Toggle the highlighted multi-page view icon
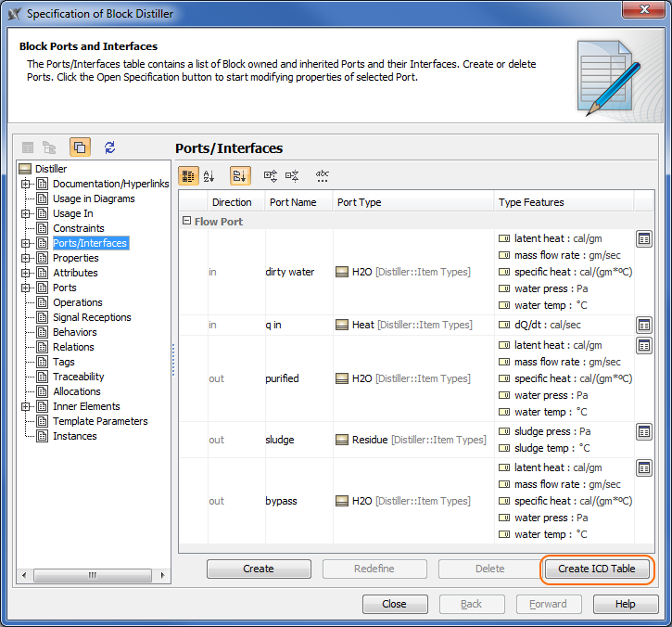 click(80, 147)
